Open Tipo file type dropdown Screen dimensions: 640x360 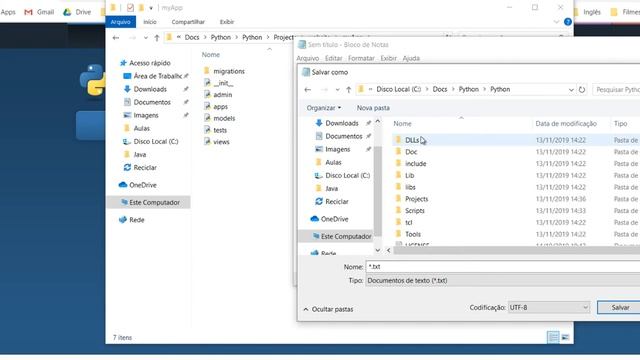pyautogui.click(x=503, y=281)
